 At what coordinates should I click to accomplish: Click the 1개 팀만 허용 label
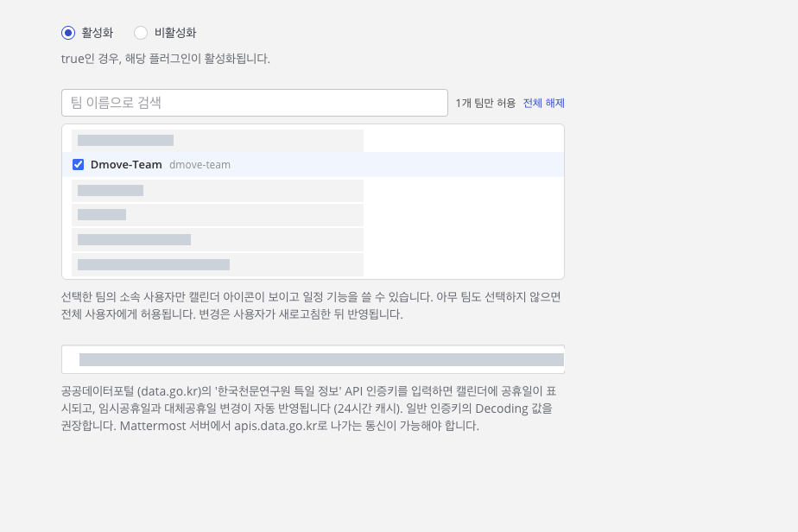(485, 103)
